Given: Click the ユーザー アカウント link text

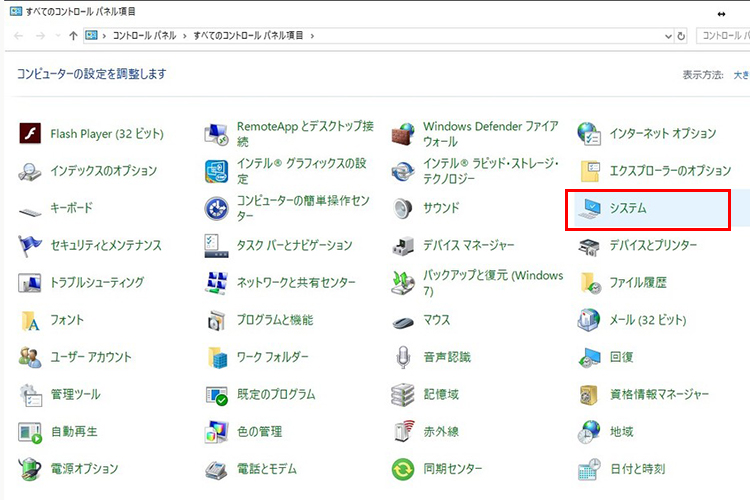Looking at the screenshot, I should 91,357.
